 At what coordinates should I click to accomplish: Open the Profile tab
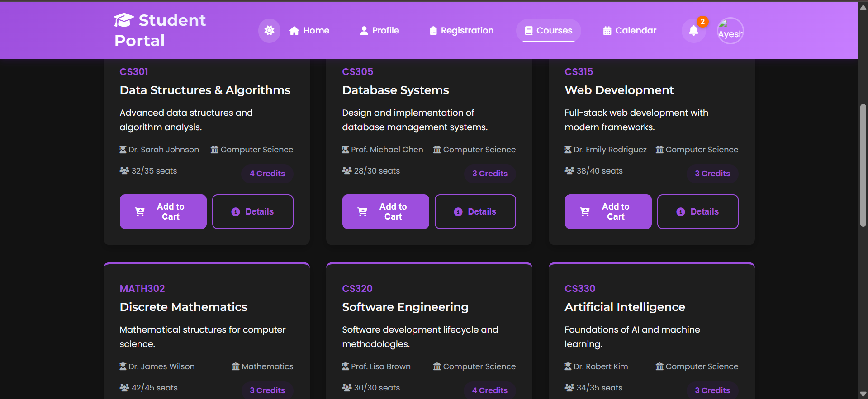pos(379,31)
